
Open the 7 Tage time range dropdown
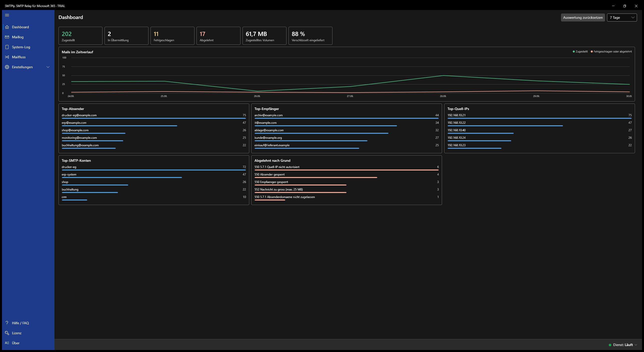[x=622, y=17]
